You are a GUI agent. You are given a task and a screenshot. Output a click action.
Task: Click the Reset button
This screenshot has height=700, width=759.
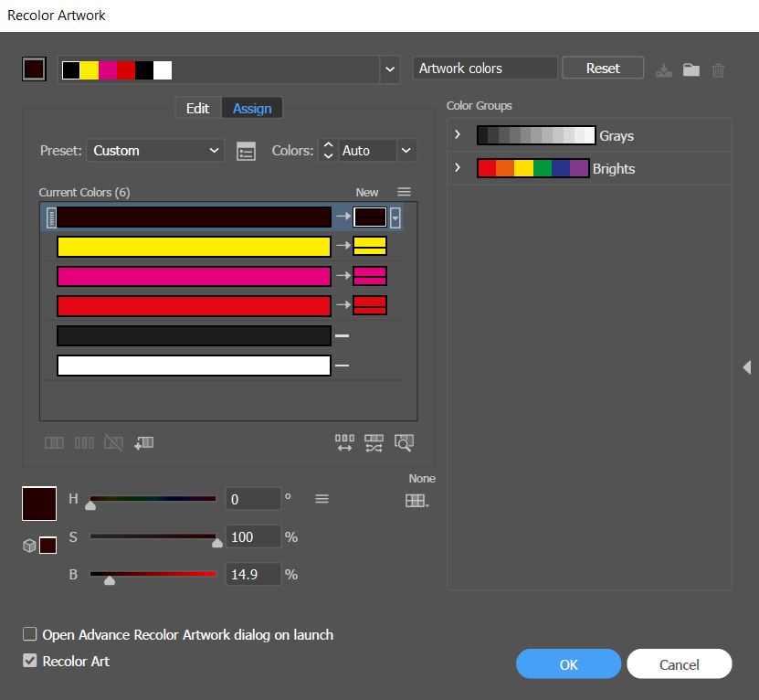(603, 69)
